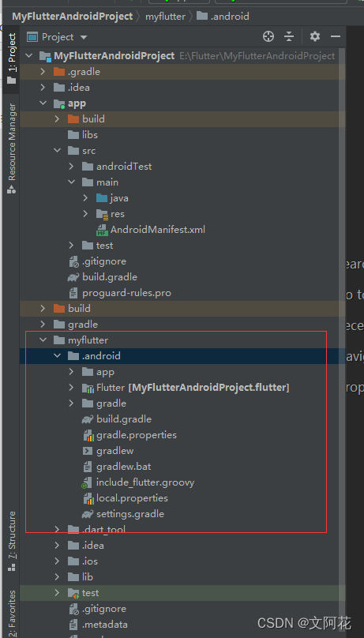Viewport: 364px width, 638px height.
Task: Hide the Project panel with minus icon
Action: [336, 36]
